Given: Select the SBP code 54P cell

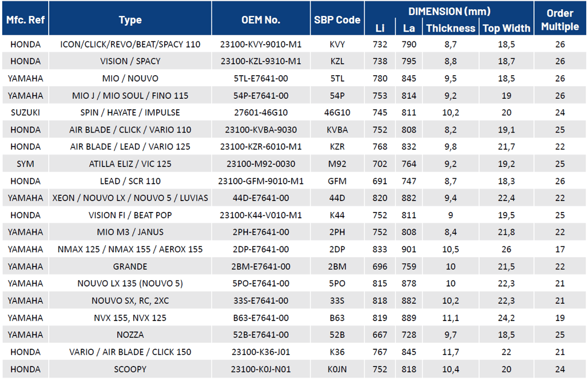Looking at the screenshot, I should [337, 95].
